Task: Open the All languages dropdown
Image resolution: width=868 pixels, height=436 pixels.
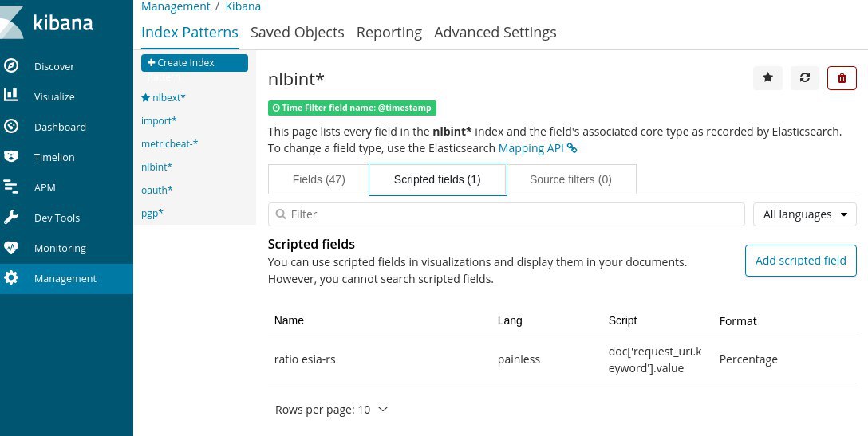Action: tap(805, 214)
